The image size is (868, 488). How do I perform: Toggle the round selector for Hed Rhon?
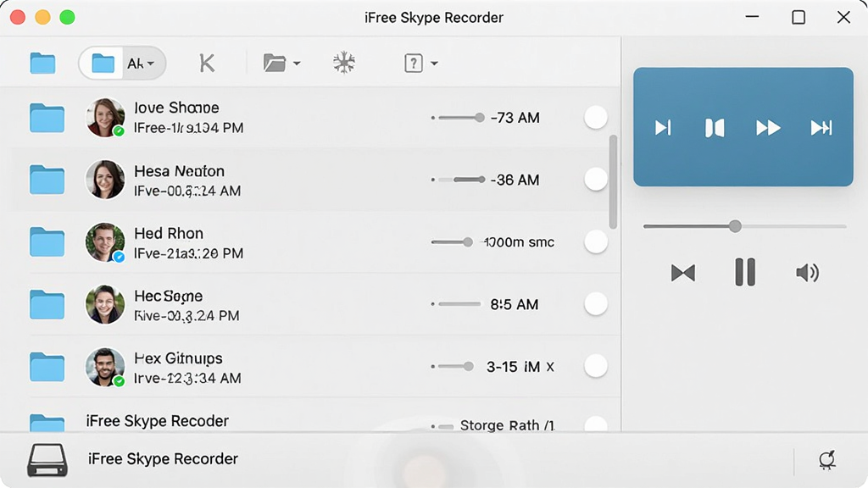pyautogui.click(x=596, y=241)
